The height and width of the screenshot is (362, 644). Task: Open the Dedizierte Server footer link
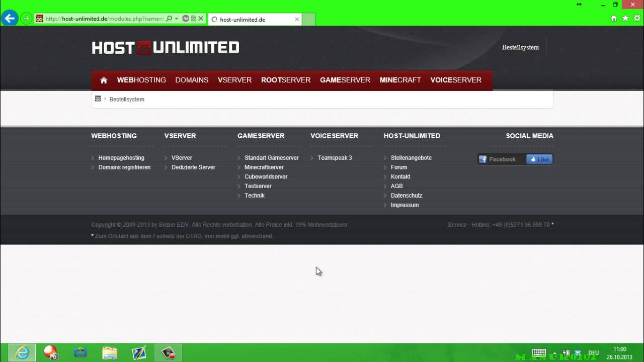click(193, 167)
